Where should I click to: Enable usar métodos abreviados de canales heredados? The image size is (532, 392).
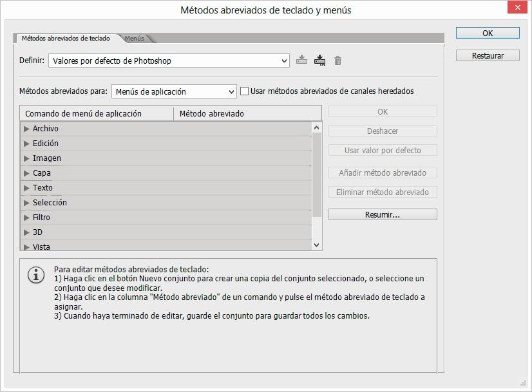243,91
